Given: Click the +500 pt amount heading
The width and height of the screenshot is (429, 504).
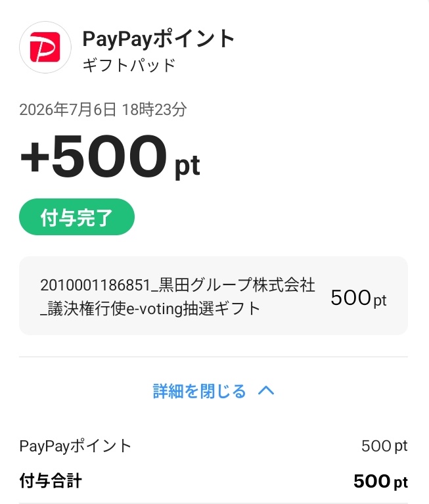Looking at the screenshot, I should (110, 157).
